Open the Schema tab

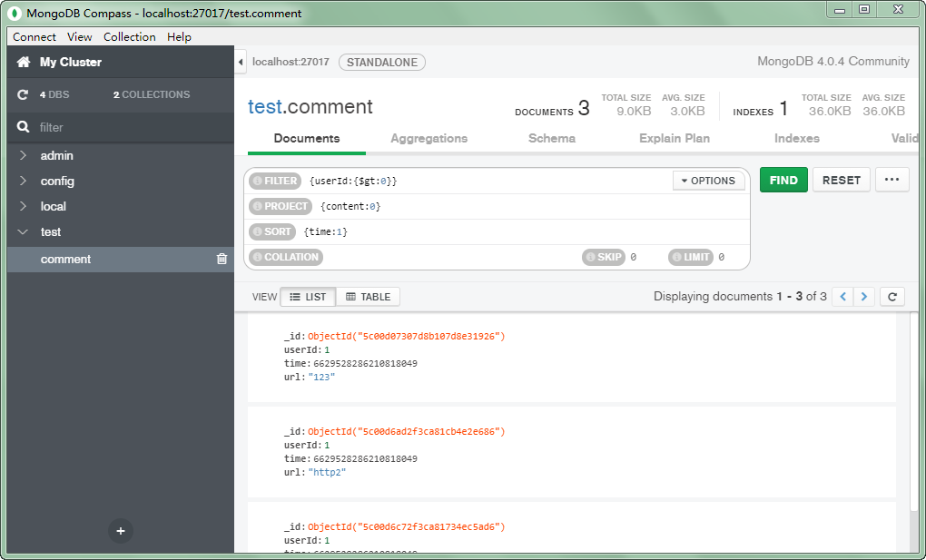point(551,139)
